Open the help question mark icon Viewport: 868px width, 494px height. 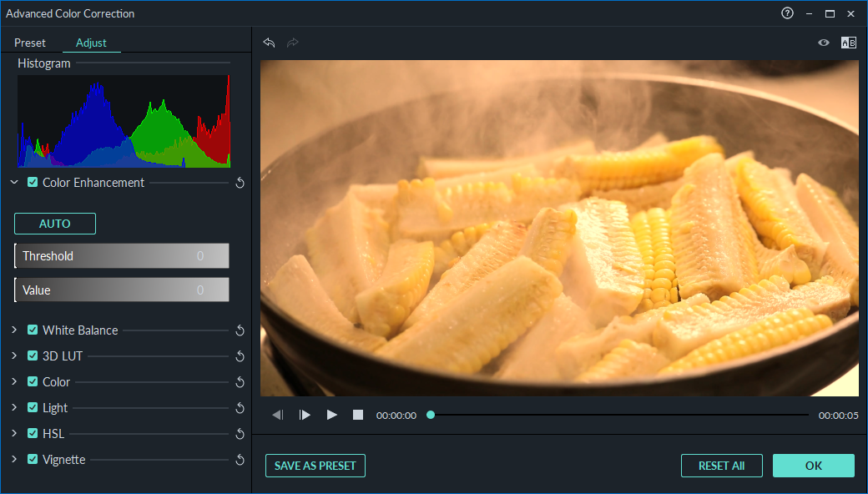[x=787, y=13]
